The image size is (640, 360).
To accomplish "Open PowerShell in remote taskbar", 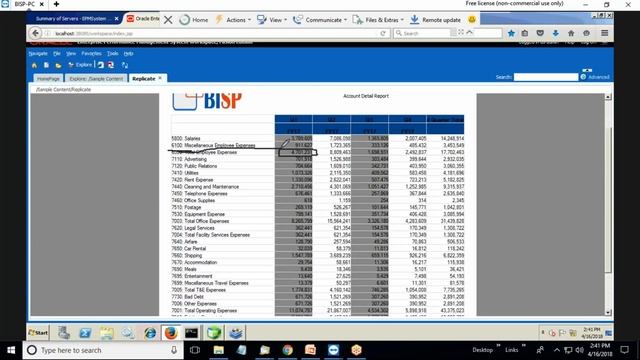I will point(85,333).
